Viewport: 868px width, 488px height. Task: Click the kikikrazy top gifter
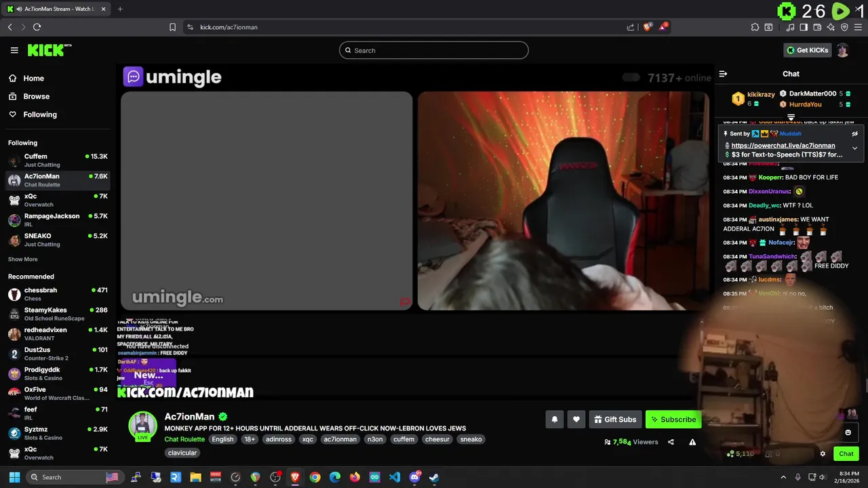pyautogui.click(x=761, y=94)
